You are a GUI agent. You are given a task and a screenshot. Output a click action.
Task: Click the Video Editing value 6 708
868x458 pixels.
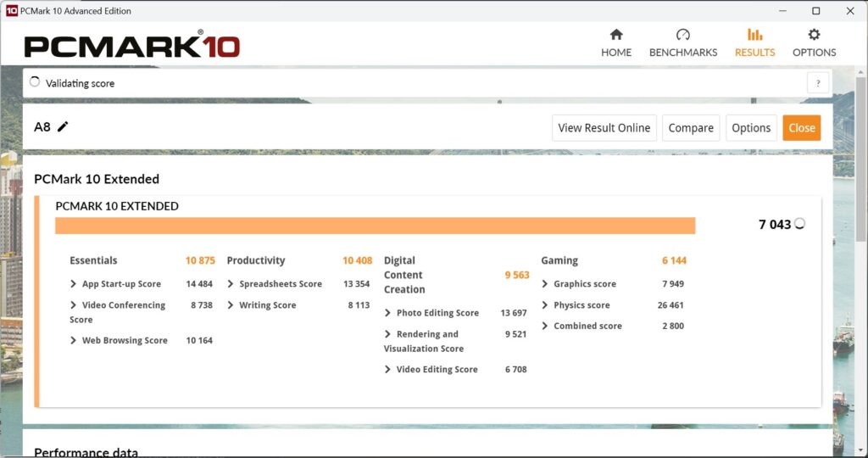tap(516, 370)
